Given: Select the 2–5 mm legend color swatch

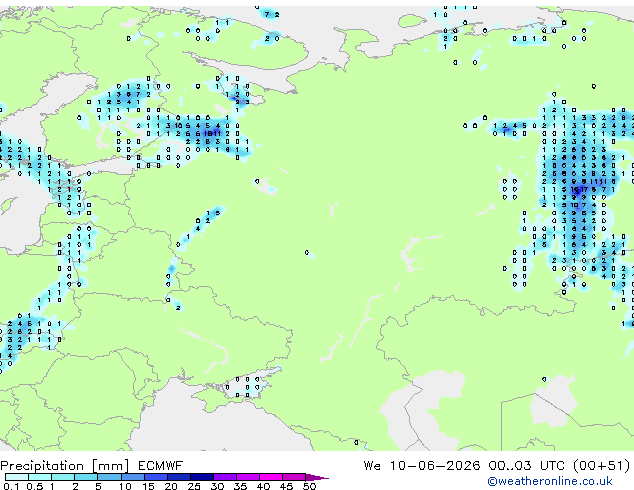Looking at the screenshot, I should 86,477.
